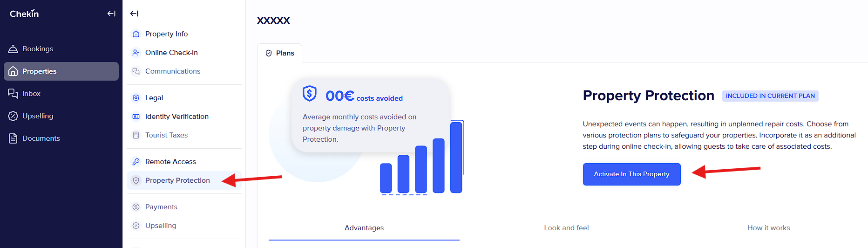Click the back arrow in property menu
Viewport: 868px width, 248px height.
134,14
